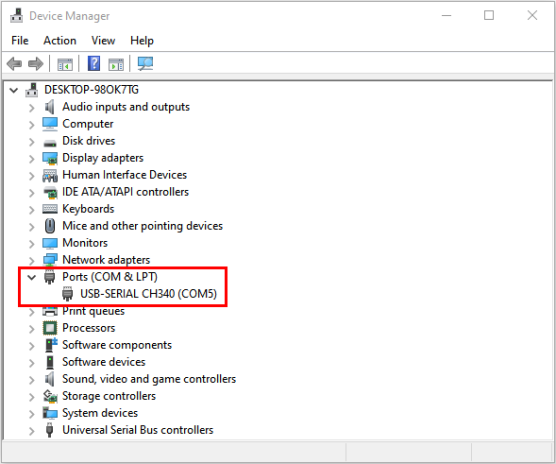
Task: Click the Universal Serial Bus controllers icon
Action: 50,430
